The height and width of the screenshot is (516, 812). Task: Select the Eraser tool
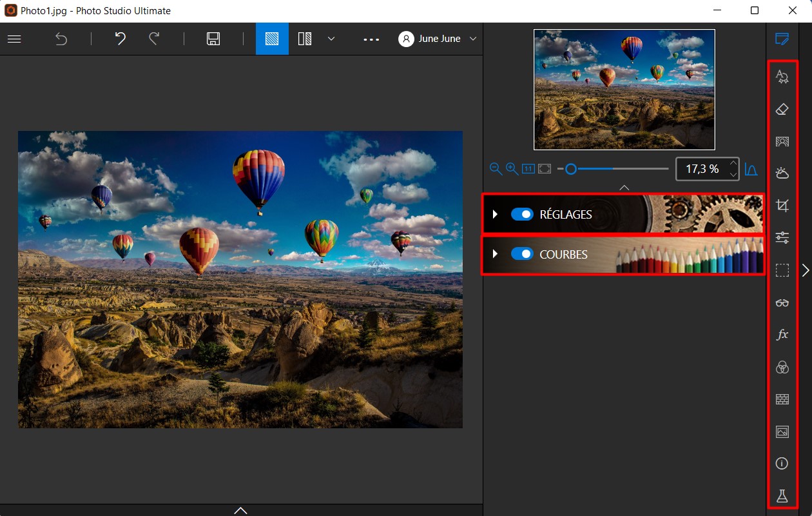(782, 110)
